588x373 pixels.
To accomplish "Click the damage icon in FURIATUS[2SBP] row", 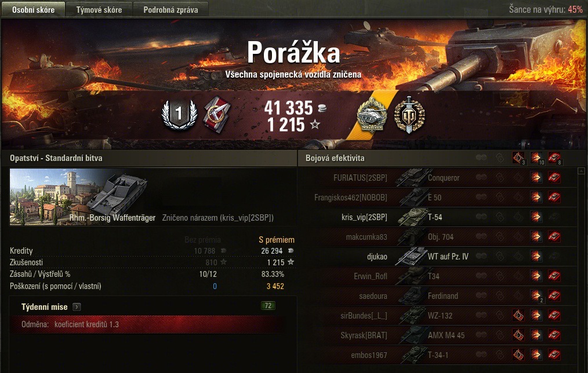I will pyautogui.click(x=536, y=177).
